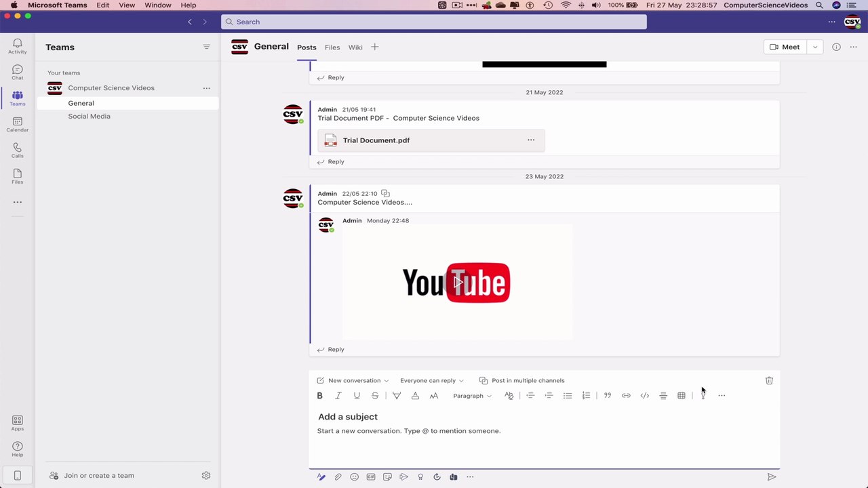Add a new tab with plus
Viewport: 868px width, 488px height.
tap(374, 47)
